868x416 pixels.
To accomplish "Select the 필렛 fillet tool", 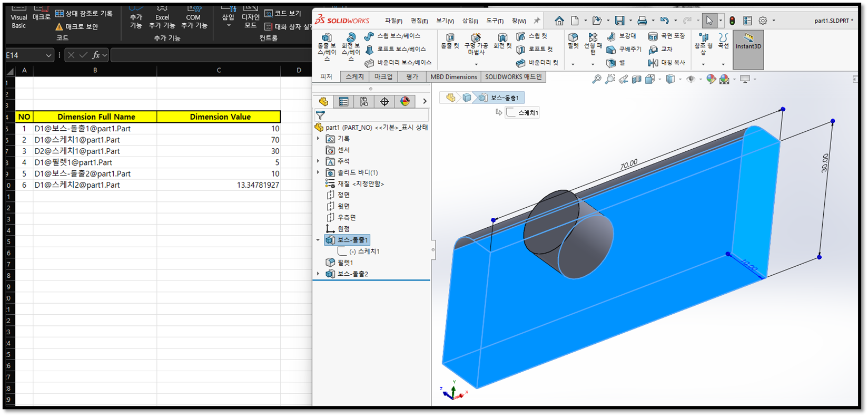I will point(573,41).
